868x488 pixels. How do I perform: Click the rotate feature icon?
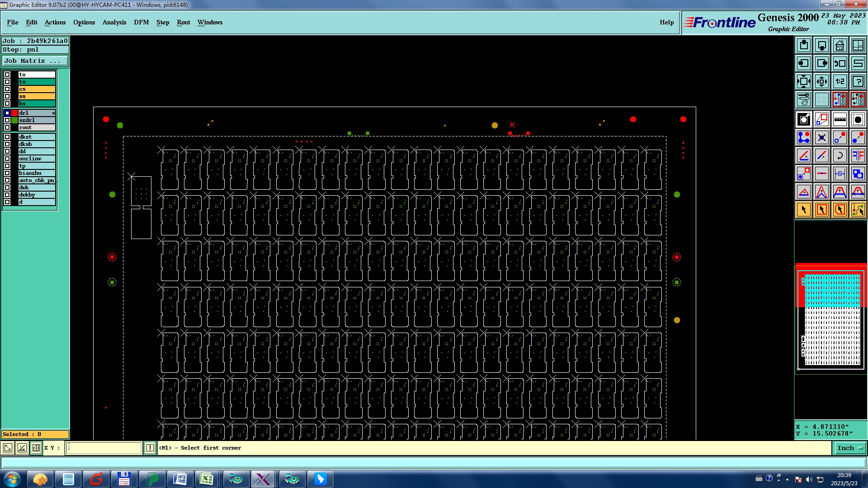840,155
